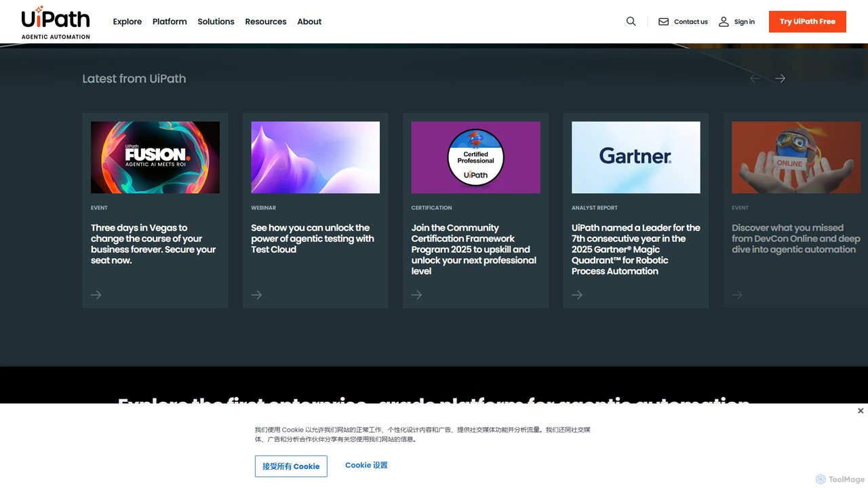Advance carousel with next arrow
Image resolution: width=868 pixels, height=488 pixels.
(781, 79)
